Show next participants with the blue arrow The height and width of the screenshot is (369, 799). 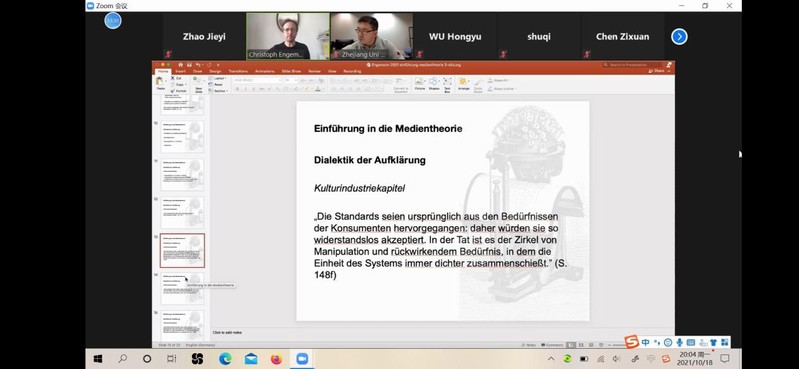(679, 37)
